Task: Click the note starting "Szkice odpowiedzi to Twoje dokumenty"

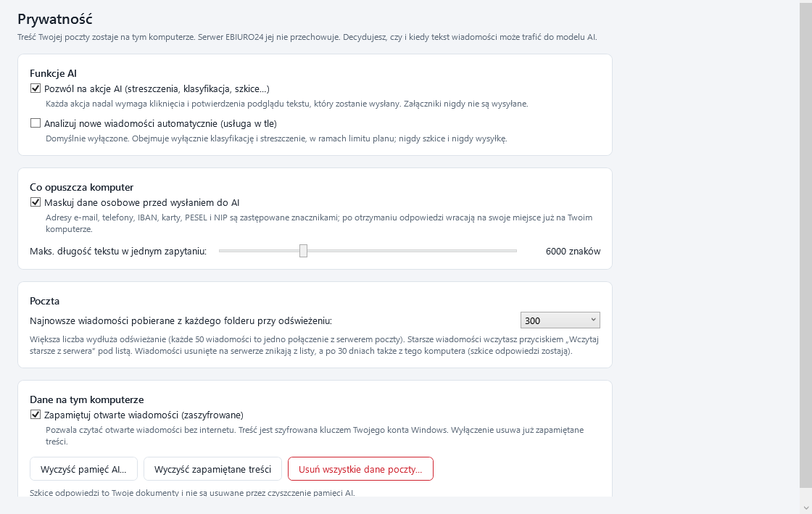Action: [x=192, y=492]
